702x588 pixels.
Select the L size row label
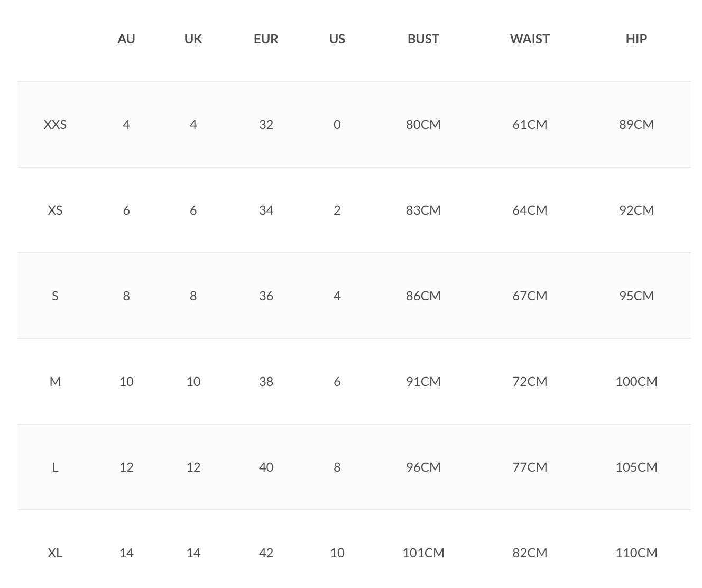55,467
